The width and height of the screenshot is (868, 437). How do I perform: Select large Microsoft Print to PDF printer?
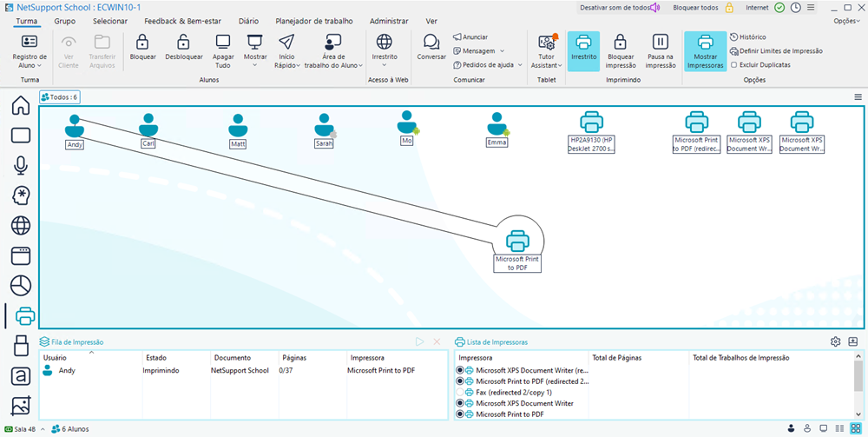click(x=517, y=240)
